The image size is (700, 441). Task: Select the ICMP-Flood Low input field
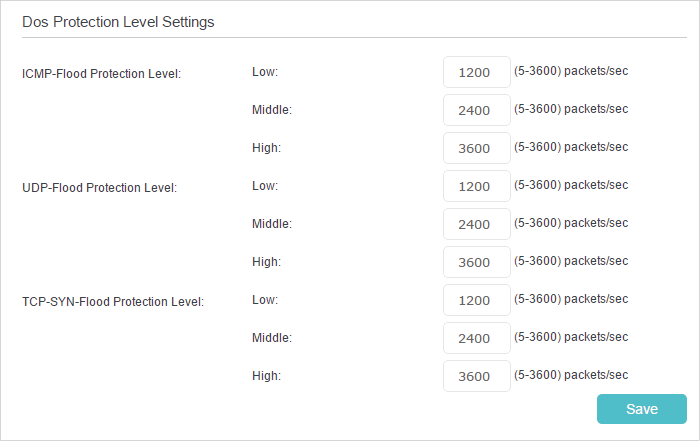click(x=477, y=72)
